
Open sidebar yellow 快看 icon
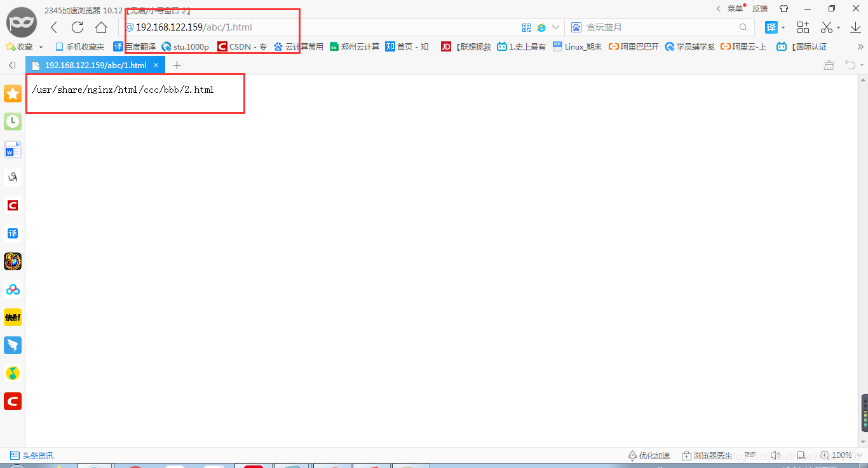[x=13, y=317]
